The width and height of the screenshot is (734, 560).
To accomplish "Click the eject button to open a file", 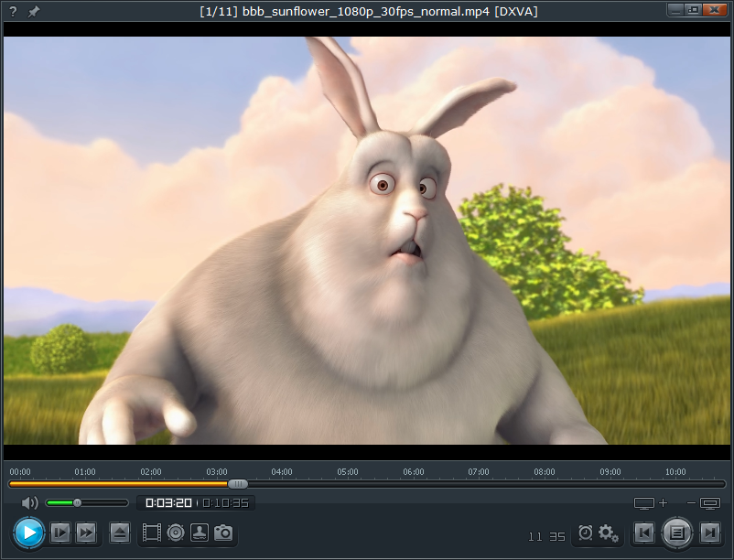I will 120,533.
